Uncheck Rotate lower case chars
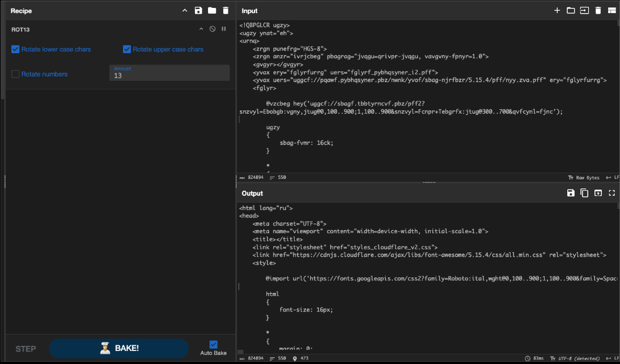The image size is (620, 364). (15, 49)
